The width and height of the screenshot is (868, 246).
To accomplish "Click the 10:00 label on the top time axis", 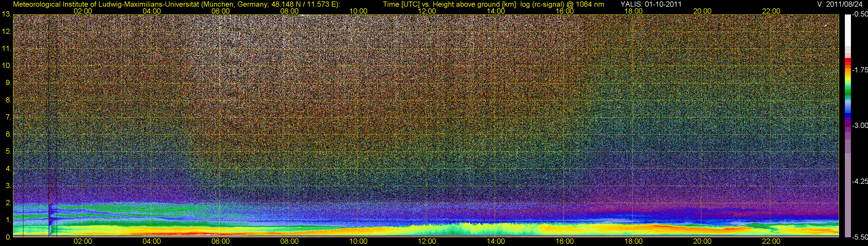I will pos(358,11).
